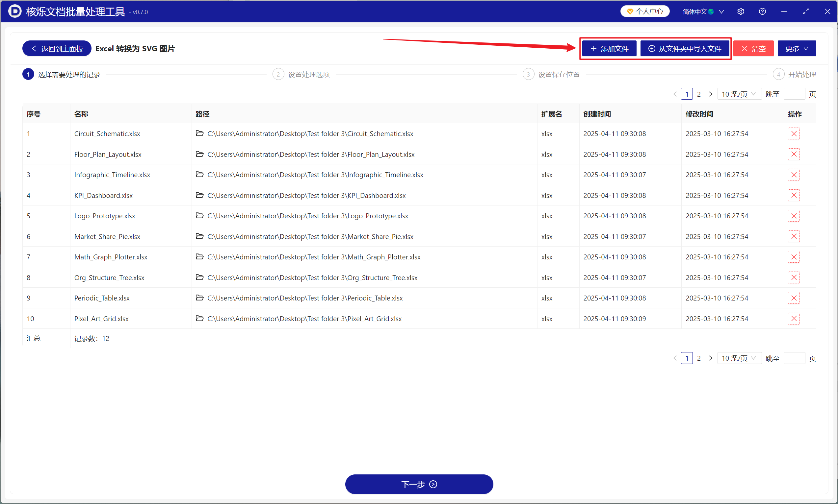Click the 添加文件 button

609,49
